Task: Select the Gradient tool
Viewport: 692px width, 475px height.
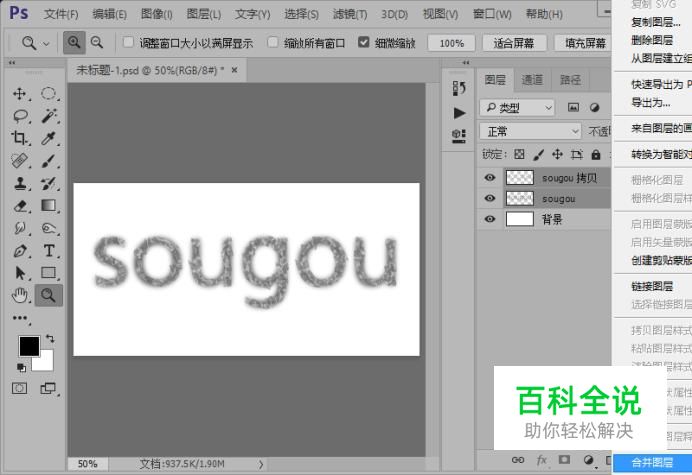Action: coord(48,205)
